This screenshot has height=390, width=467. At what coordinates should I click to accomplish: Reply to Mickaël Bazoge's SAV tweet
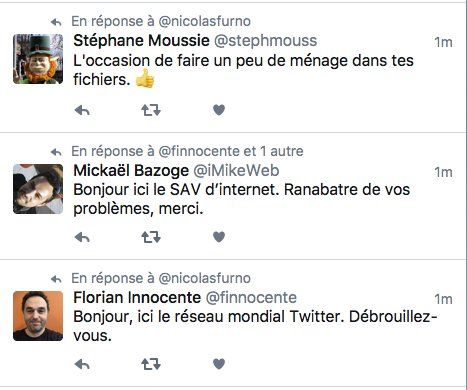(x=82, y=237)
